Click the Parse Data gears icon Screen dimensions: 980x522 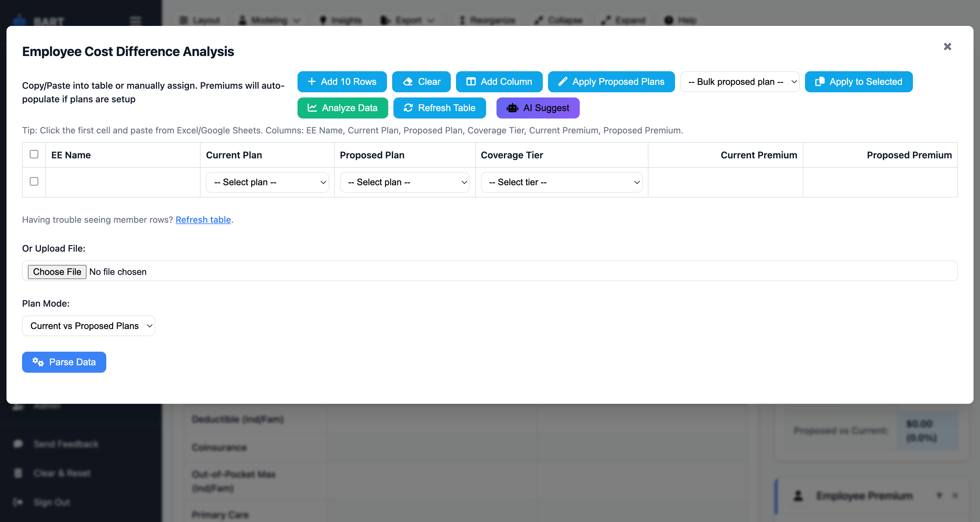[38, 362]
